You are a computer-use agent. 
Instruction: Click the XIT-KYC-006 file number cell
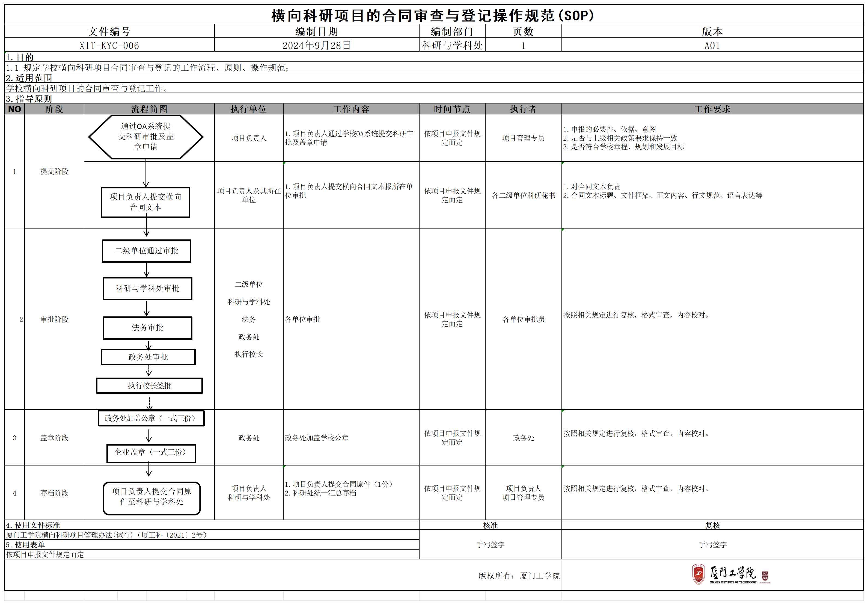(109, 45)
